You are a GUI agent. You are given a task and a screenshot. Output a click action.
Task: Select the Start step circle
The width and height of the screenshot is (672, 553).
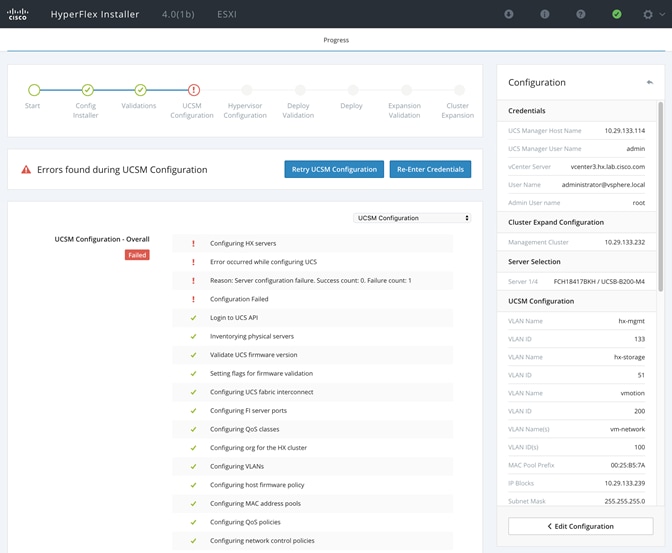(34, 90)
